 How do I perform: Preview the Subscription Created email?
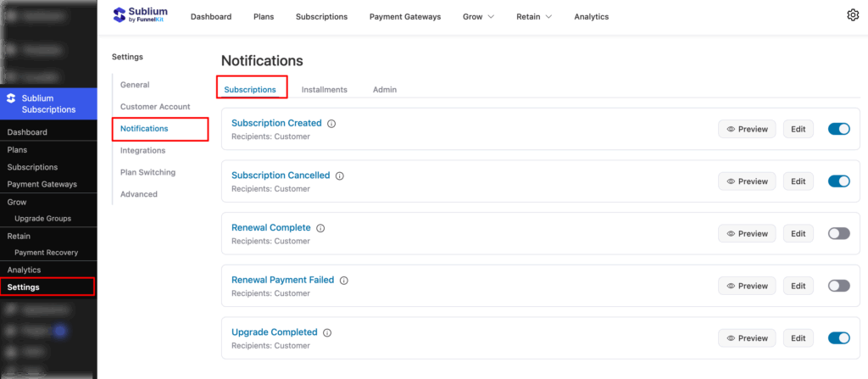[748, 129]
